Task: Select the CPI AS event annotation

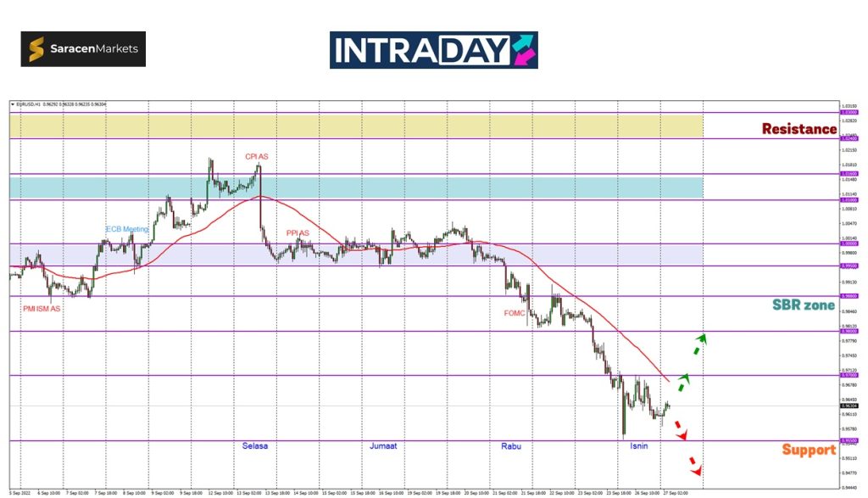Action: pyautogui.click(x=257, y=157)
